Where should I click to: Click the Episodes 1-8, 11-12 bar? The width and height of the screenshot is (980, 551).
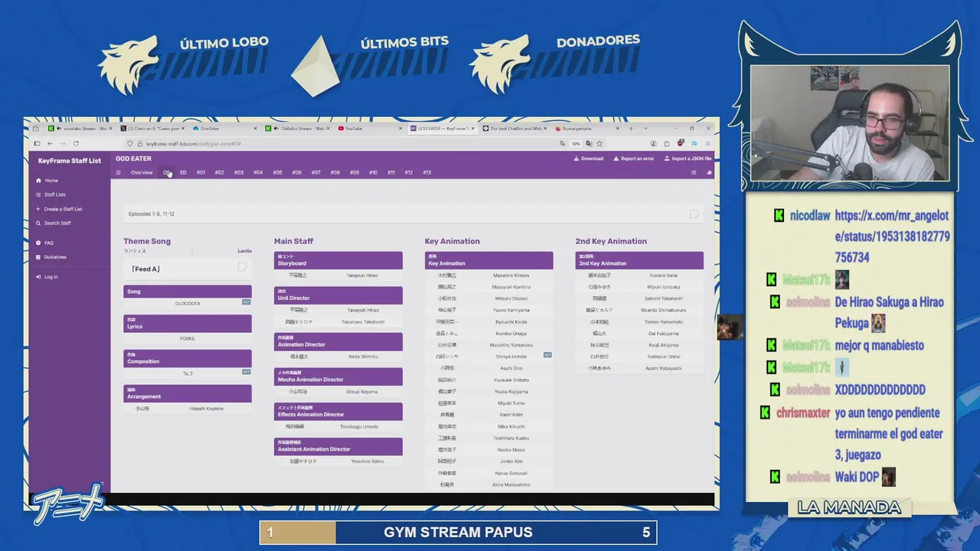click(x=413, y=214)
